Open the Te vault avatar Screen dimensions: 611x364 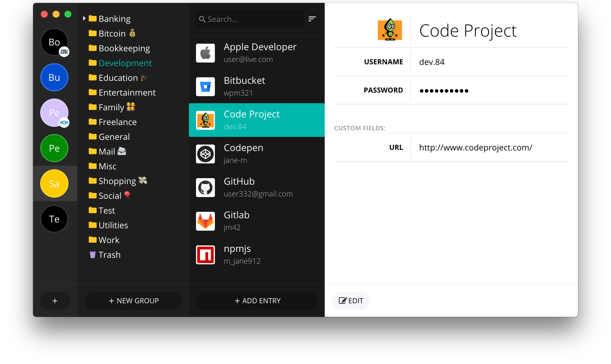point(54,219)
